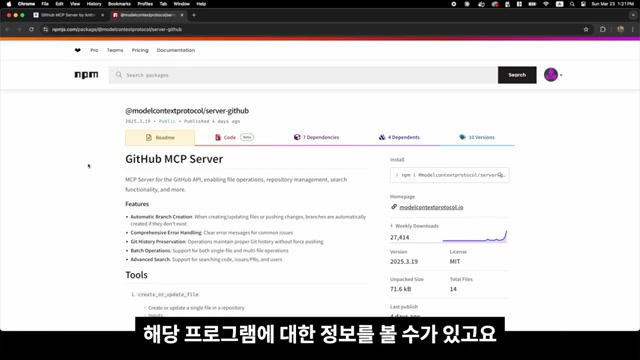Open the 10 Versions tab
Screen dimensions: 640x360
[477, 138]
